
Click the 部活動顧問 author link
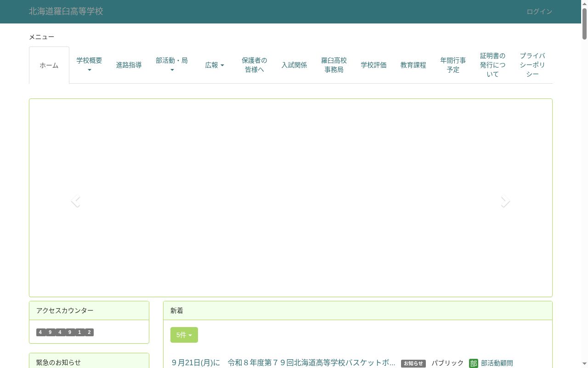[497, 363]
